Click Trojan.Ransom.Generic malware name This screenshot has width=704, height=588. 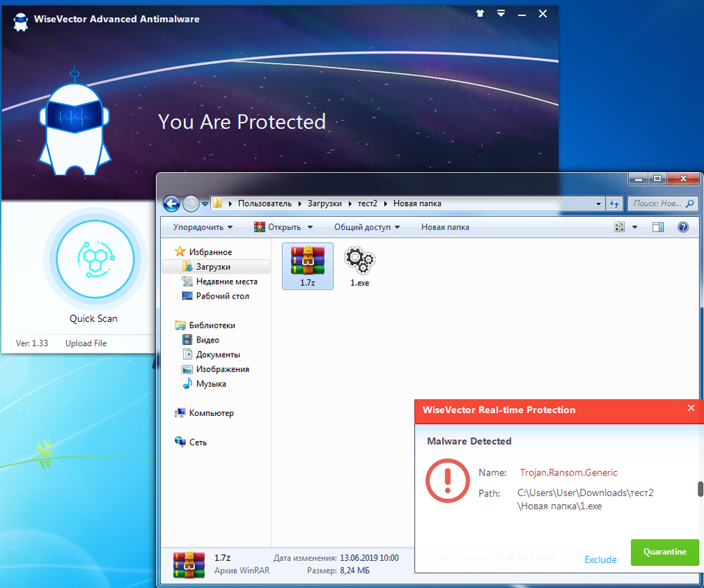568,473
